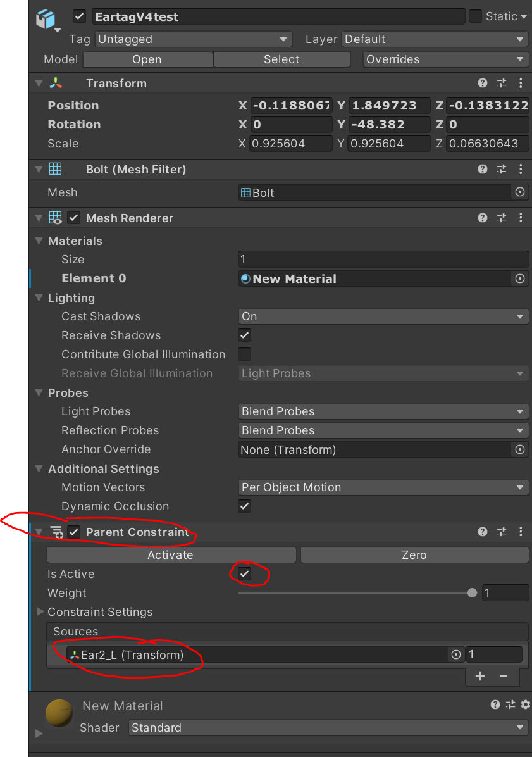Click the constraint Weight slider handle
Viewport: 532px width, 757px height.
472,593
